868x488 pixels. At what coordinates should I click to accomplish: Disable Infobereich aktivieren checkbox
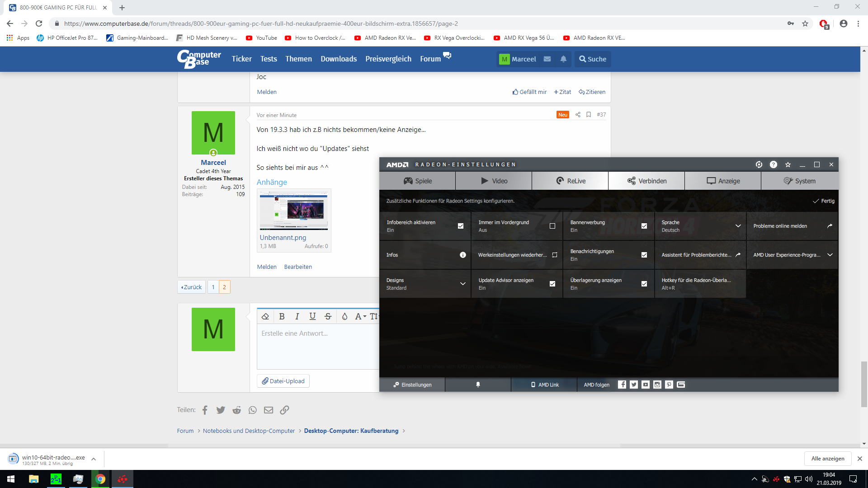(461, 226)
